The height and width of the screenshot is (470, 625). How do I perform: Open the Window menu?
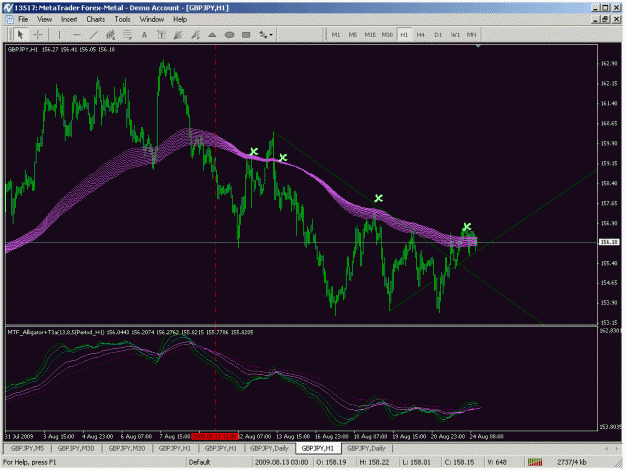point(152,19)
